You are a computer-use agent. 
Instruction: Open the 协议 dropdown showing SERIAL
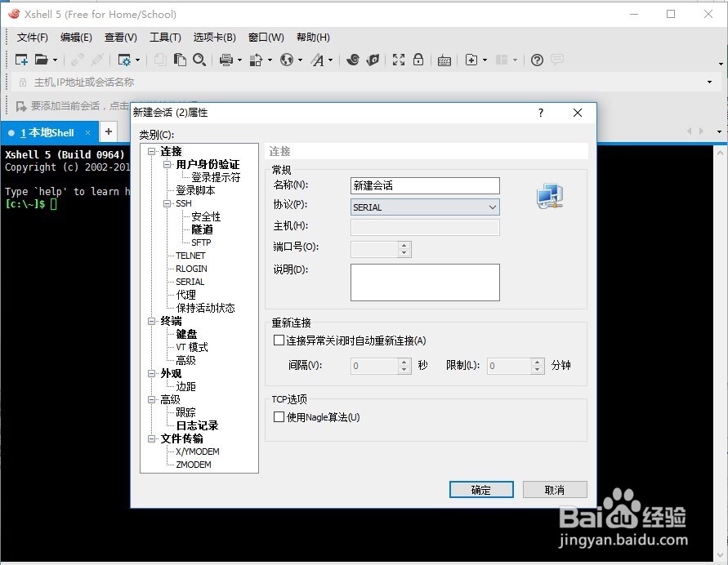tap(491, 207)
